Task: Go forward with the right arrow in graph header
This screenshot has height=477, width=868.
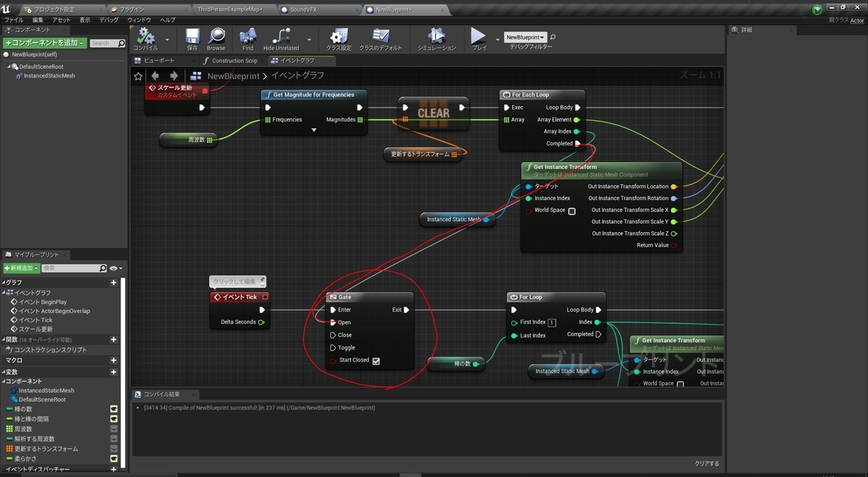Action: pos(174,76)
